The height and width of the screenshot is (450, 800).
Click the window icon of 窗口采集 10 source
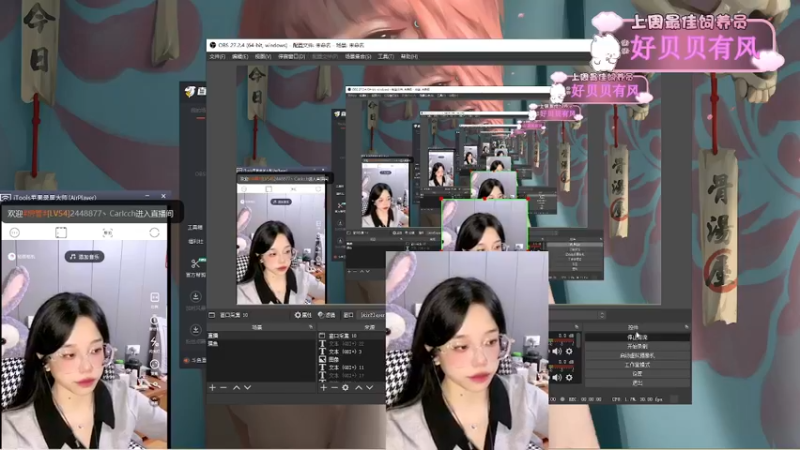tap(322, 336)
